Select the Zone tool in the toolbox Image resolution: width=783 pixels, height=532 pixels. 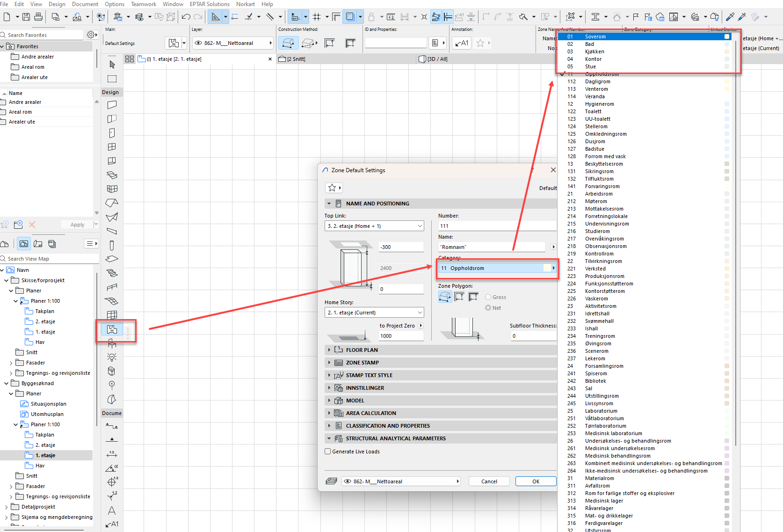pyautogui.click(x=112, y=329)
